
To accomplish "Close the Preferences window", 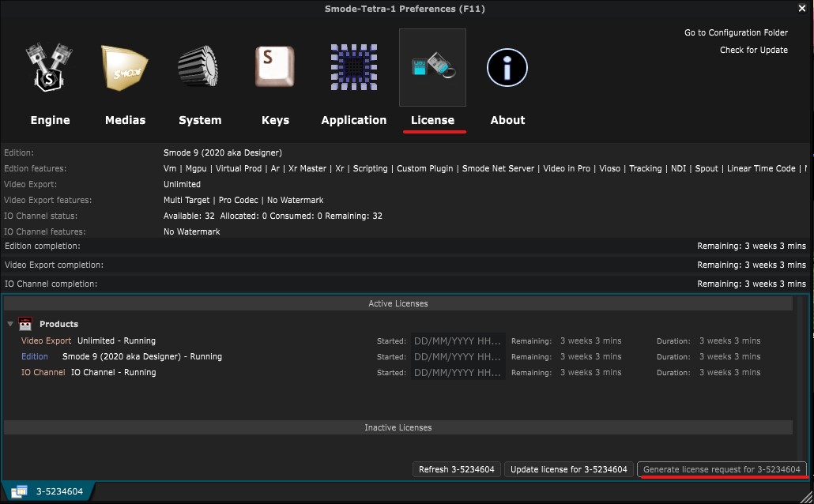I will [802, 8].
